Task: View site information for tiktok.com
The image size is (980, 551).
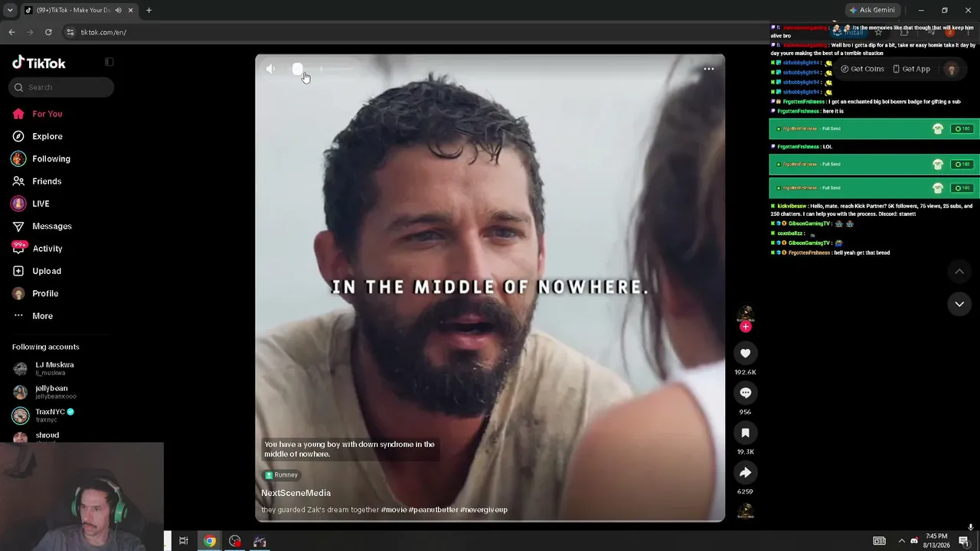Action: pyautogui.click(x=70, y=32)
